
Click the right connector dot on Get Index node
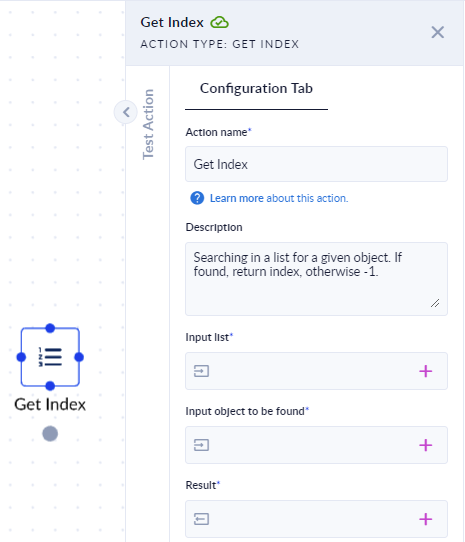click(79, 357)
